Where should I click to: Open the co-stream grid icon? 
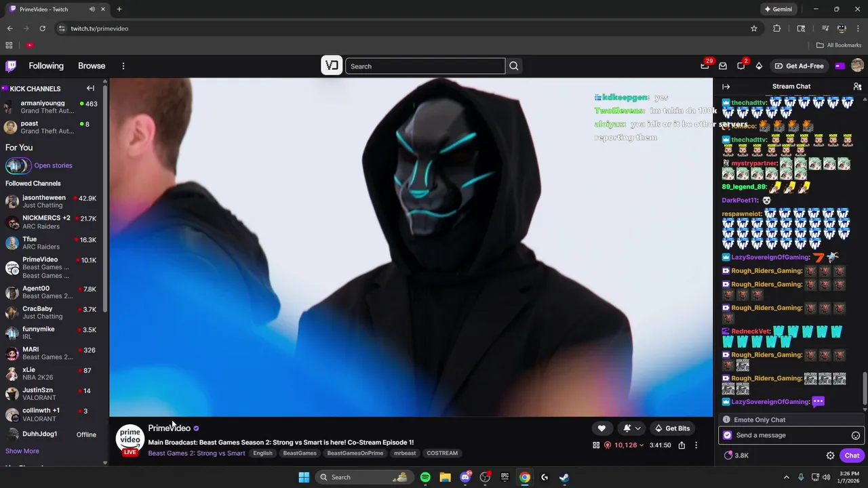[596, 445]
